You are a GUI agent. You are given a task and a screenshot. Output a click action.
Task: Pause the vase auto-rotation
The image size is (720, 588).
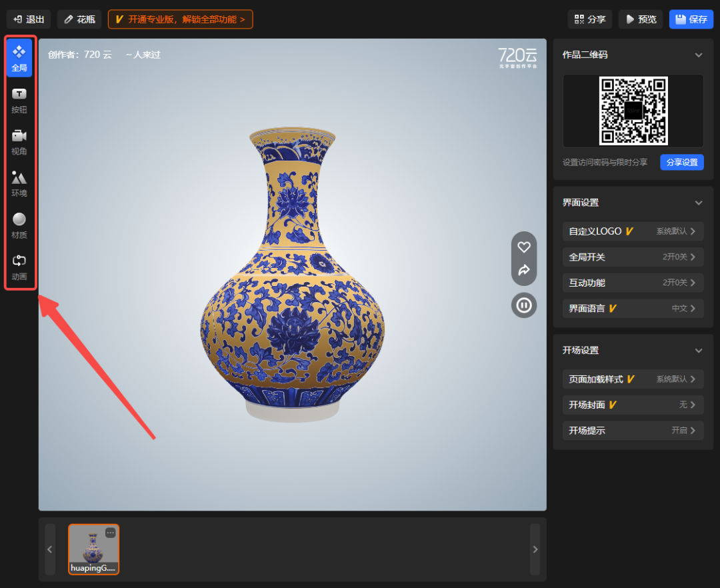point(524,305)
